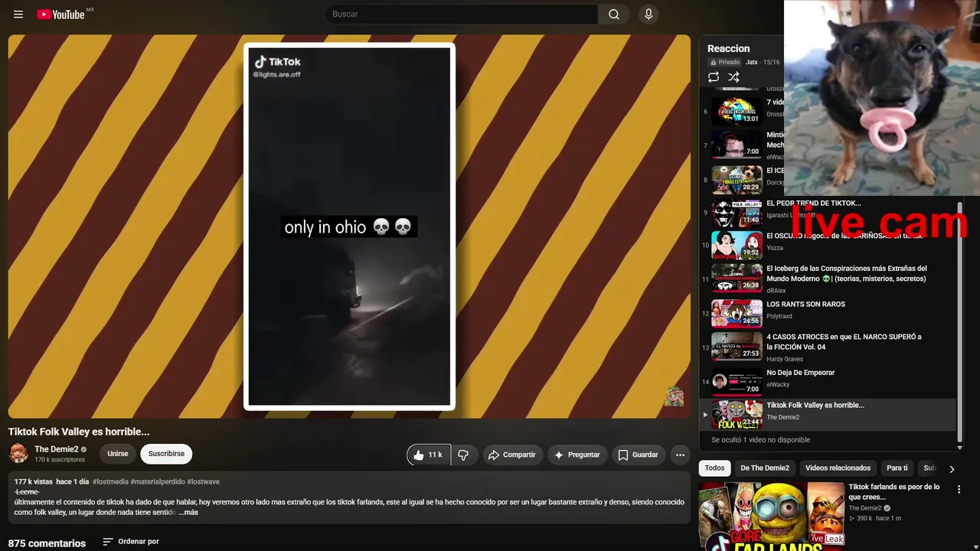
Task: Click the 177 k vistas view count
Action: click(34, 482)
